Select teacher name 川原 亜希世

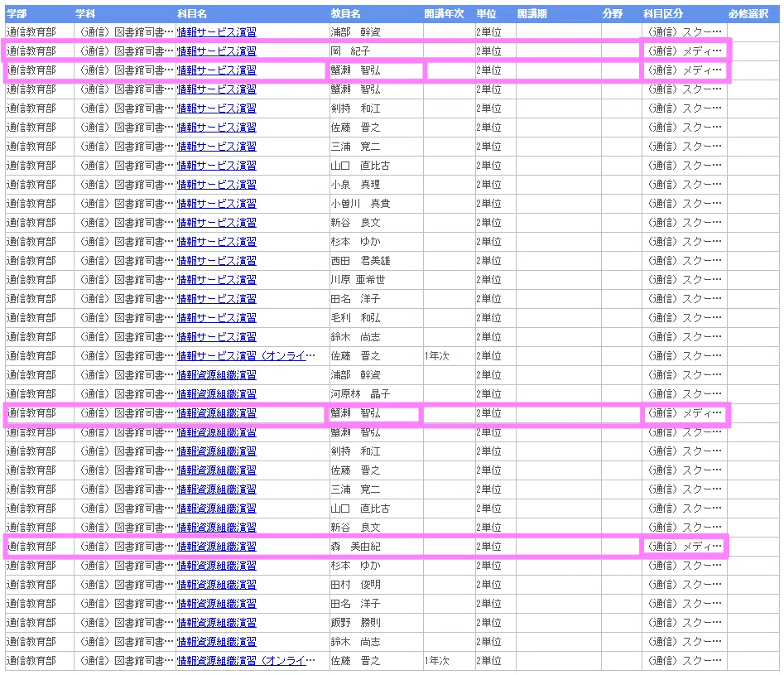click(x=358, y=279)
